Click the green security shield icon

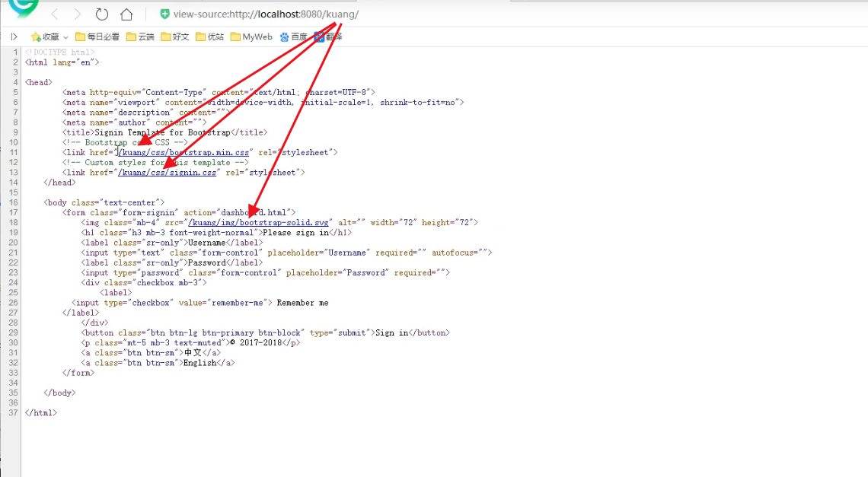coord(164,14)
